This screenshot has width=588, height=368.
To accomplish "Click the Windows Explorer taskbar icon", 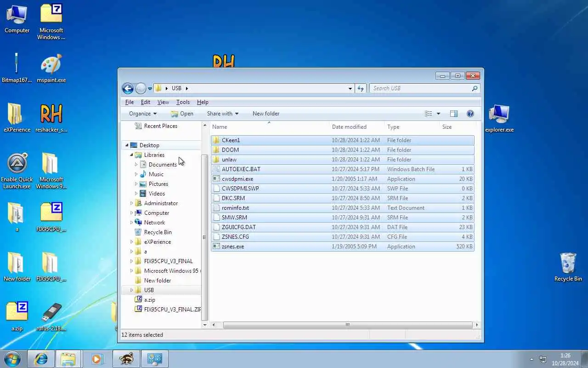I will click(x=68, y=359).
